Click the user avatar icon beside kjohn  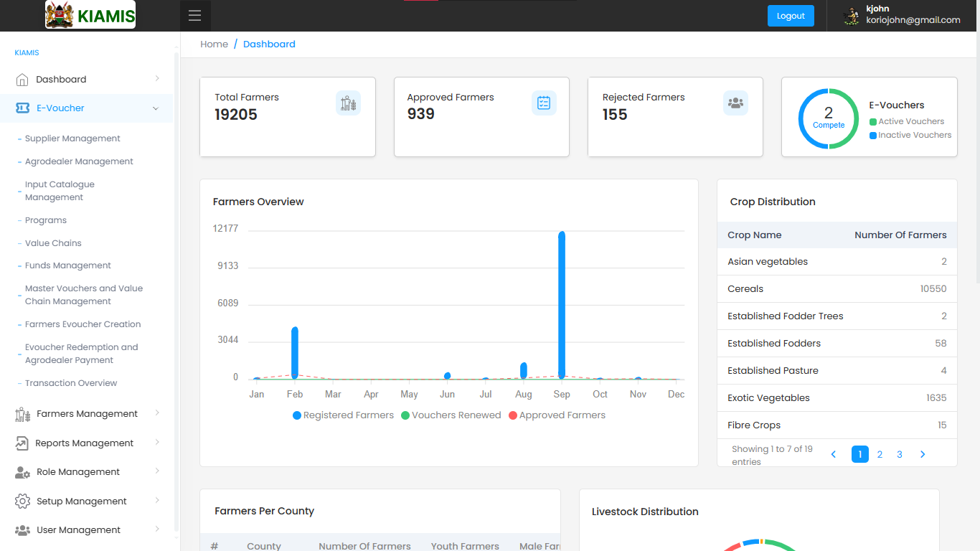[x=852, y=16]
